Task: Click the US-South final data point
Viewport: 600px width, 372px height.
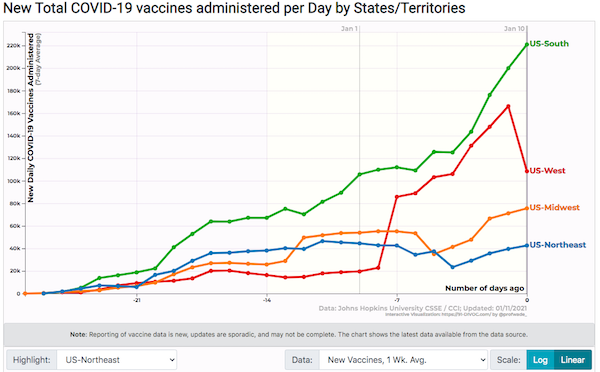Action: (x=527, y=45)
